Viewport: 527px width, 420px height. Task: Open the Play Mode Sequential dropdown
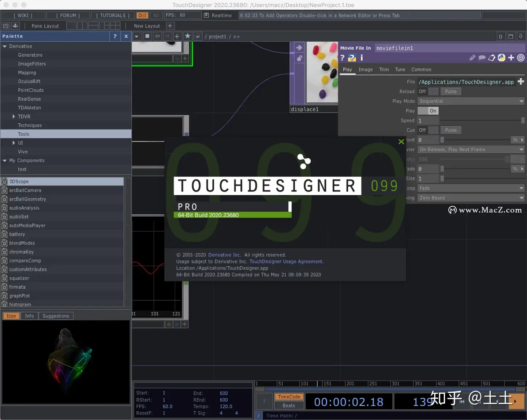471,101
